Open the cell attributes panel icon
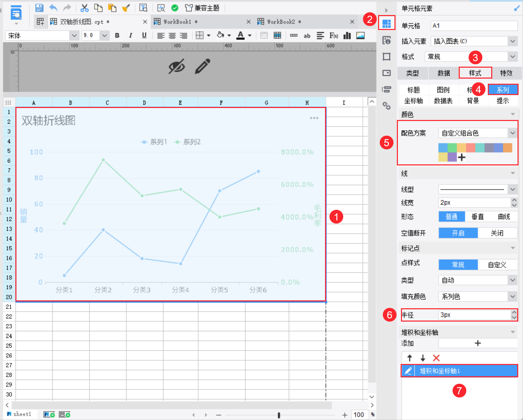 (x=387, y=40)
